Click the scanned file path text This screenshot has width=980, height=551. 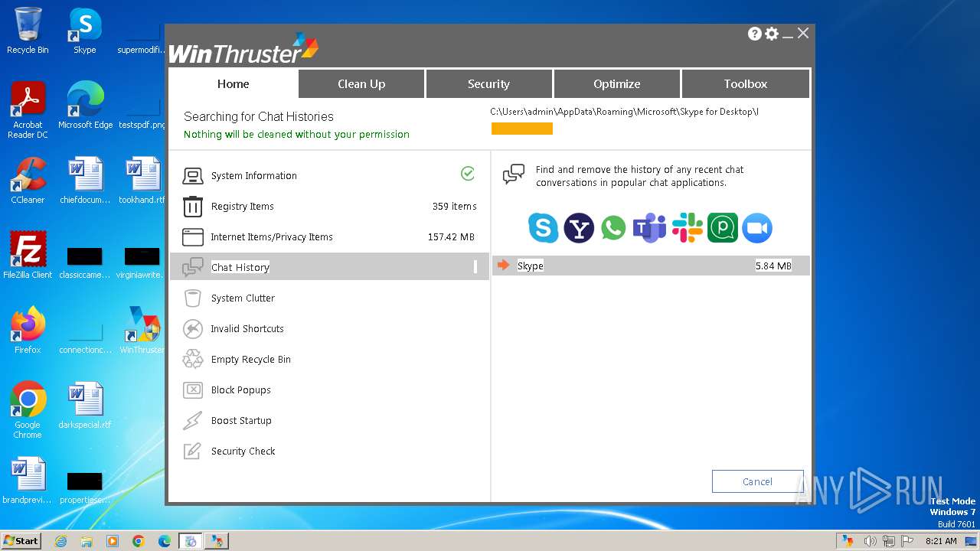(x=624, y=112)
